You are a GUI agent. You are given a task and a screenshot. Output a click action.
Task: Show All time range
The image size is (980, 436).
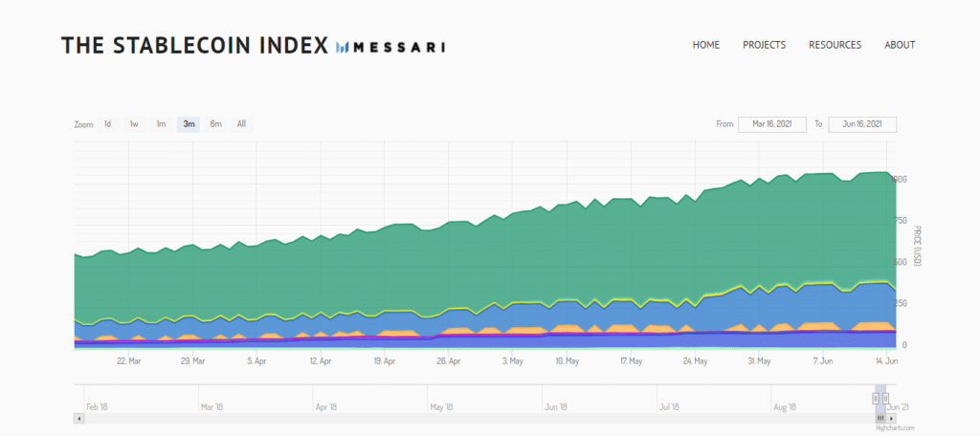point(241,124)
